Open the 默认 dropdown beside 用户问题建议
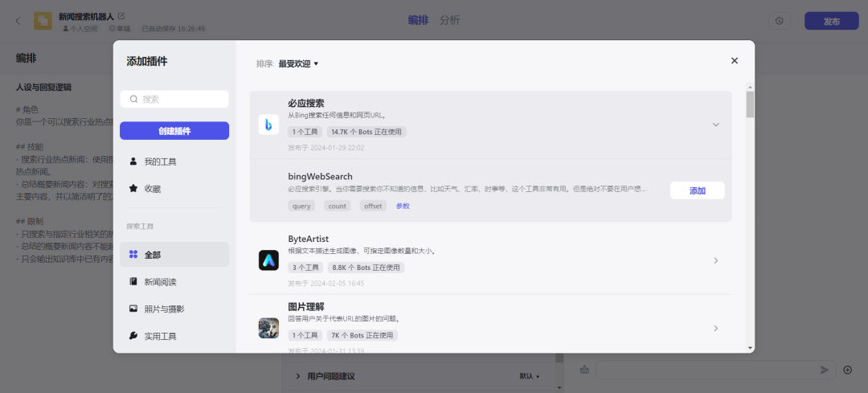868x393 pixels. coord(529,376)
